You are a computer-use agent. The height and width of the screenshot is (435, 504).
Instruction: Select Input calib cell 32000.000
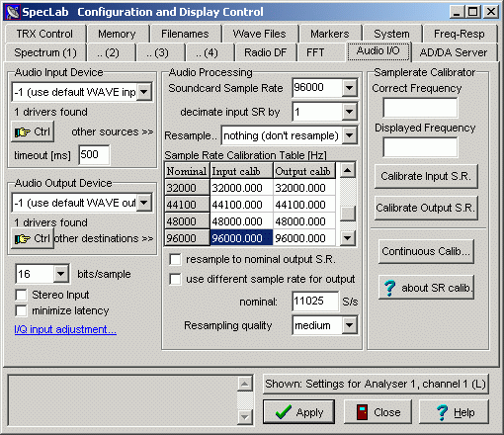click(x=241, y=188)
